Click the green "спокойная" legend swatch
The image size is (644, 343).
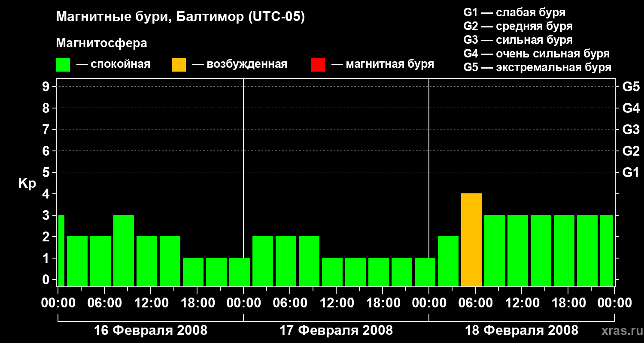click(x=63, y=65)
